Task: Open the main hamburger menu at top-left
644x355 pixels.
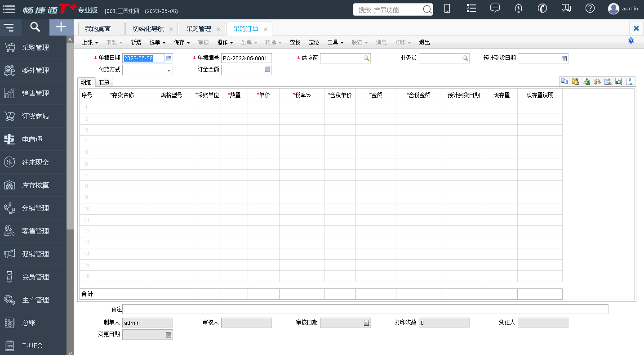Action: click(9, 9)
